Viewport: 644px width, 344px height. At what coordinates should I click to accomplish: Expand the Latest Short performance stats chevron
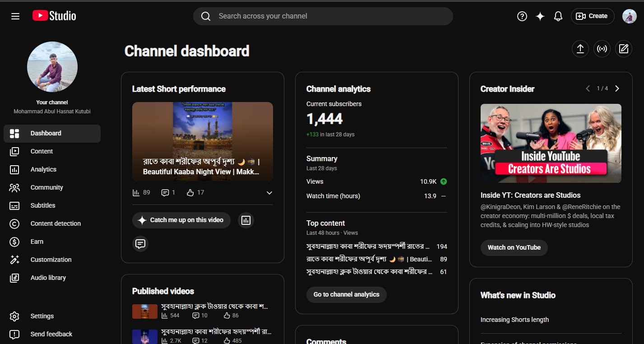[269, 193]
